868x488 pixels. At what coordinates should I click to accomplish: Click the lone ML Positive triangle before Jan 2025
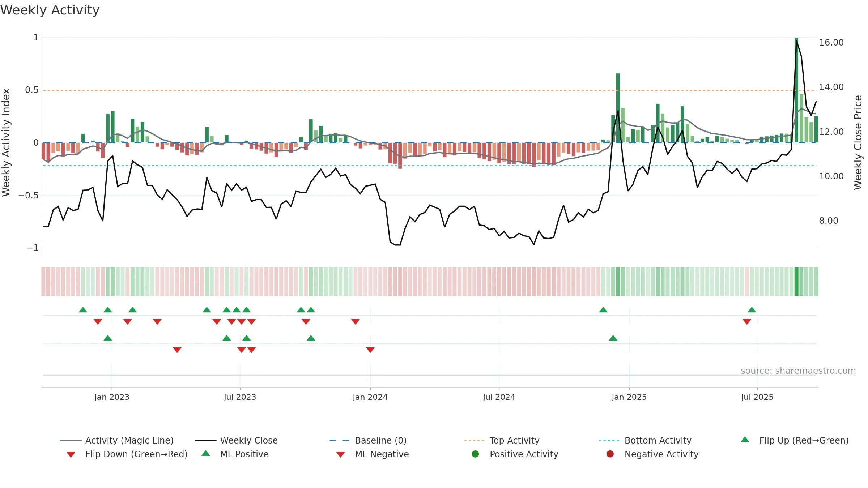coord(613,338)
